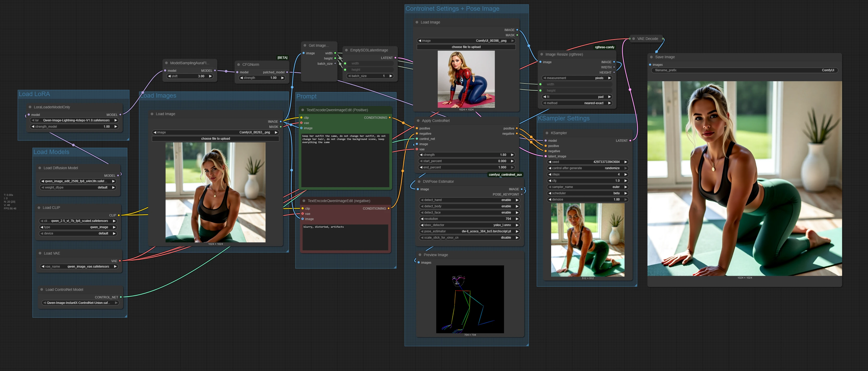The width and height of the screenshot is (868, 371).
Task: Click the CFGNorm node collapse dot
Action: click(x=239, y=65)
